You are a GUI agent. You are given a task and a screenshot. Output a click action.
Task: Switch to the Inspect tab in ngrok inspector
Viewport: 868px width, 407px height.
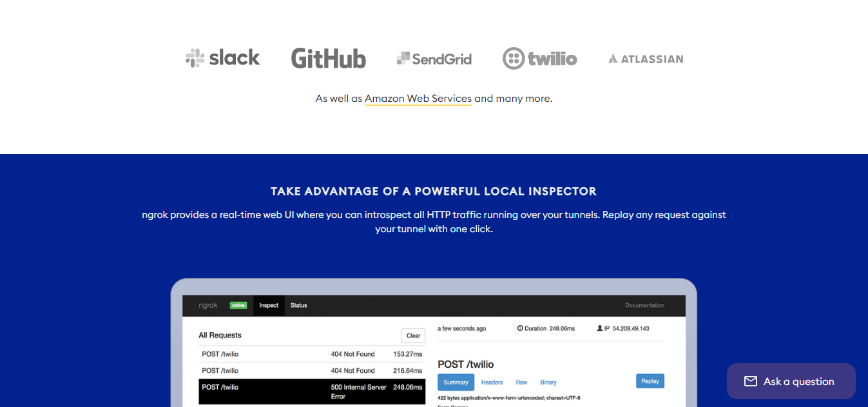[x=269, y=305]
